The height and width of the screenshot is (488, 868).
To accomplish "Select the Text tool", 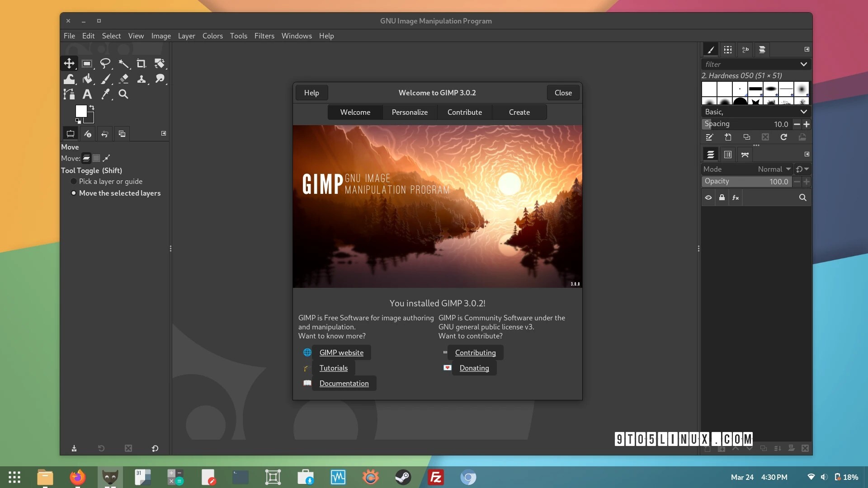I will click(x=87, y=94).
